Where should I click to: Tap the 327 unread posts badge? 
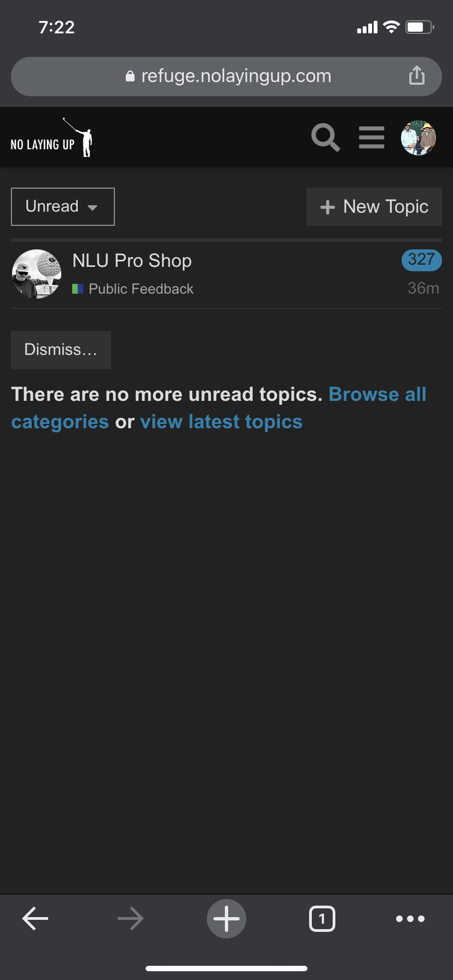(421, 260)
